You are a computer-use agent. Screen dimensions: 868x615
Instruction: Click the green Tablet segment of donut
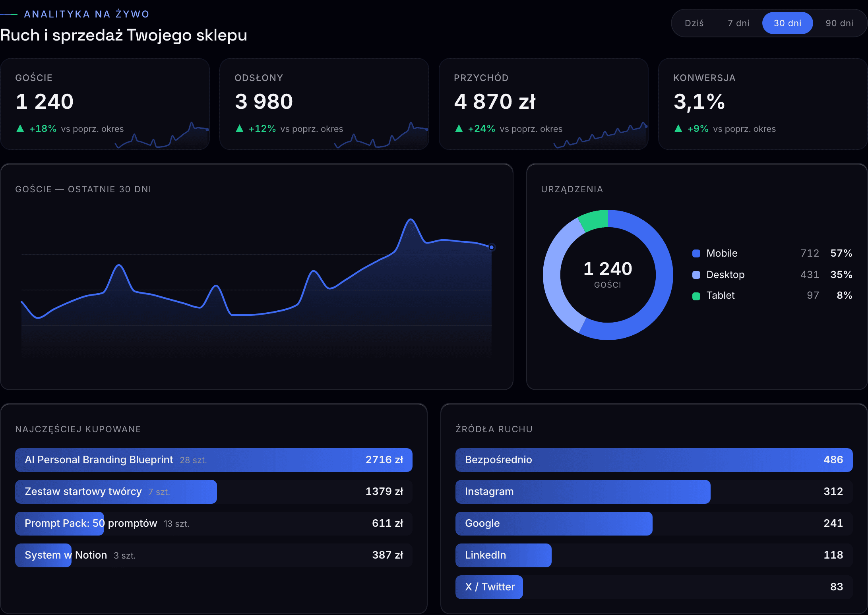[595, 220]
